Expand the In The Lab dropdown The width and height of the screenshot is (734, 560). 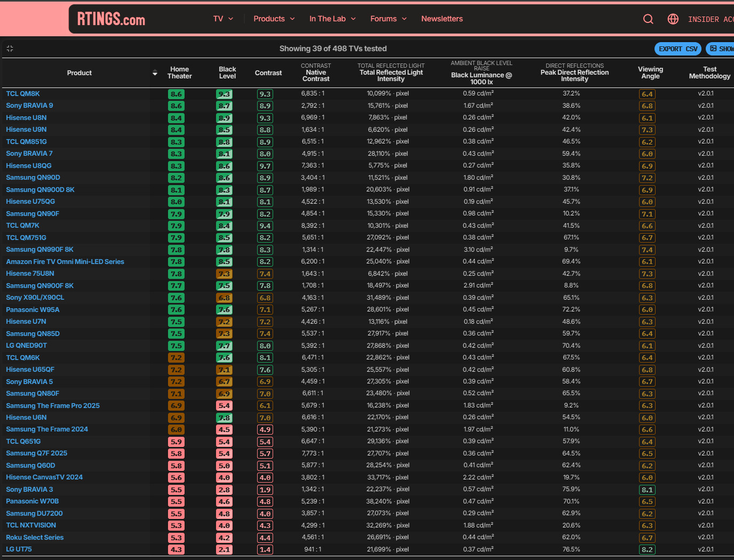tap(332, 19)
